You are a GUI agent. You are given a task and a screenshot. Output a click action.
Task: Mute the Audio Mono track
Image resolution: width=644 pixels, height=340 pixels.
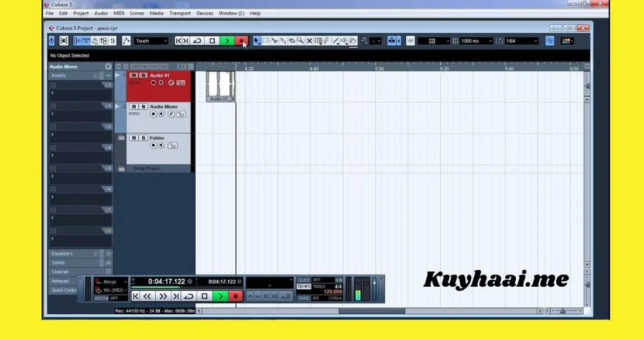pyautogui.click(x=133, y=107)
